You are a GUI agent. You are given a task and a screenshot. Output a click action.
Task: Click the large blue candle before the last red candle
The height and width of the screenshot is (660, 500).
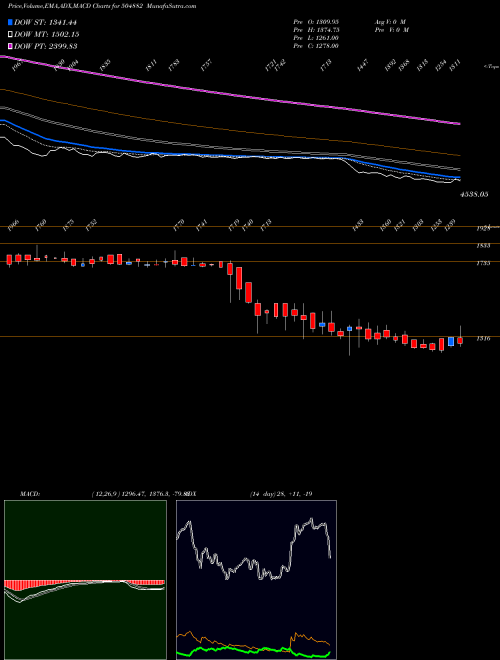tap(451, 341)
